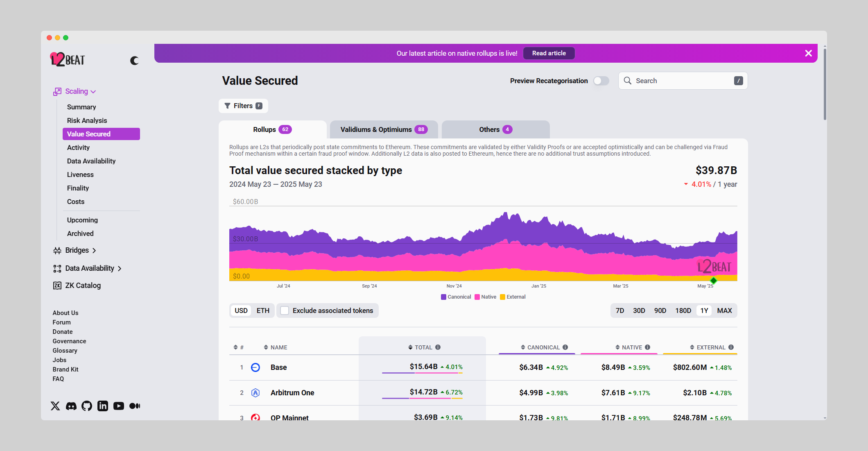Click the L2BEAT logo

(x=68, y=60)
